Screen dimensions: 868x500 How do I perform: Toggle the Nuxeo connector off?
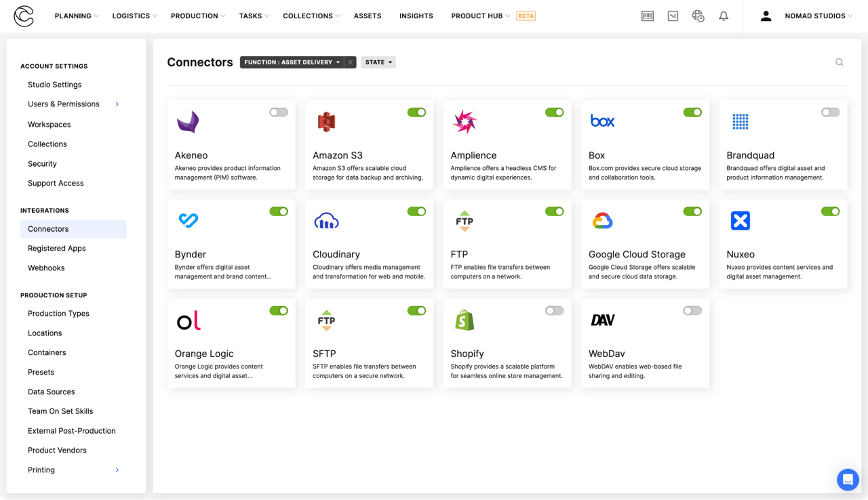pos(831,211)
